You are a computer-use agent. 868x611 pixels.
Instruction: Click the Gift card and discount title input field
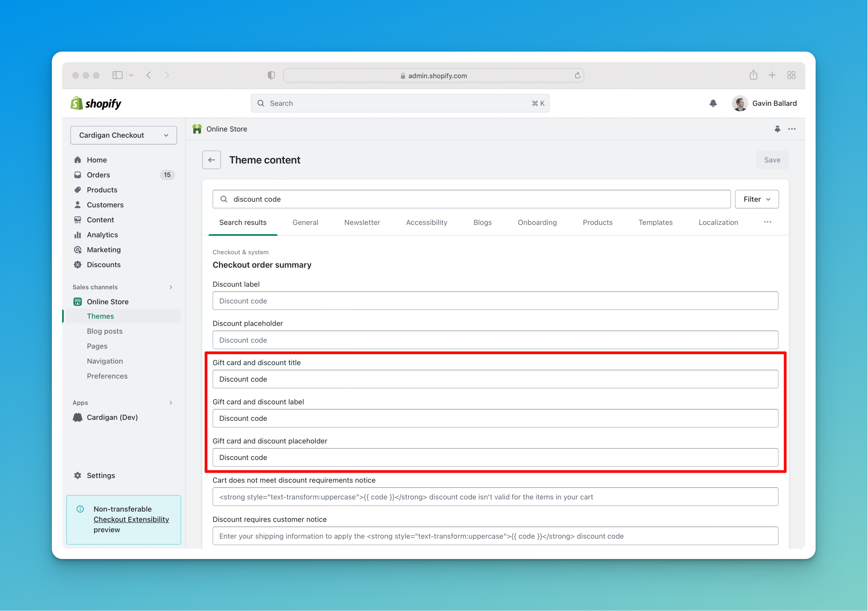click(x=495, y=379)
